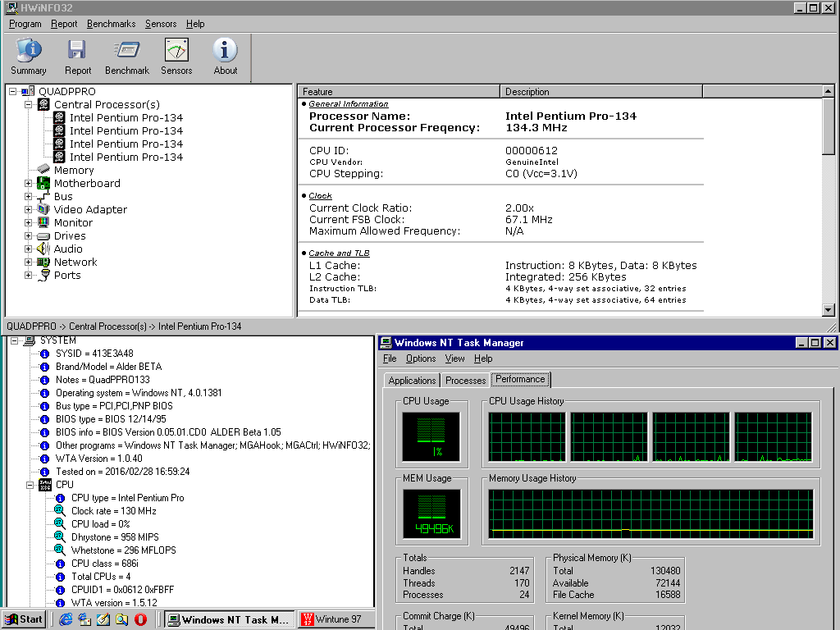Open the Sensors gauge icon

(x=176, y=51)
